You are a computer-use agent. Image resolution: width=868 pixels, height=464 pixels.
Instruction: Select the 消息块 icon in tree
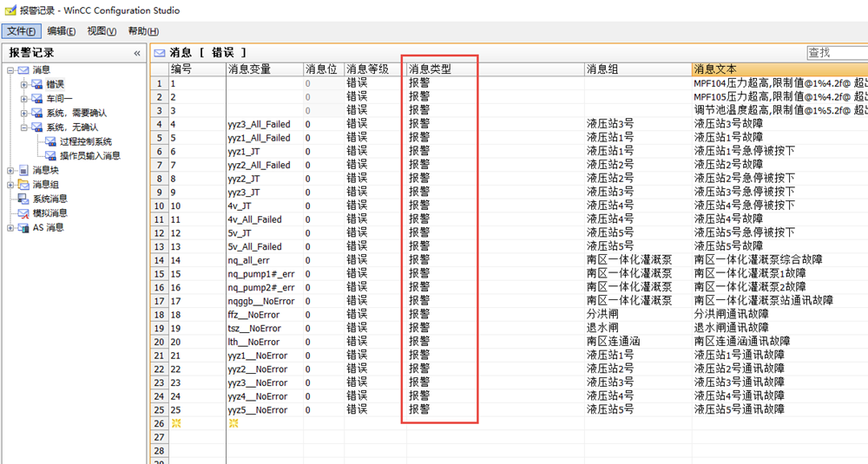(23, 171)
